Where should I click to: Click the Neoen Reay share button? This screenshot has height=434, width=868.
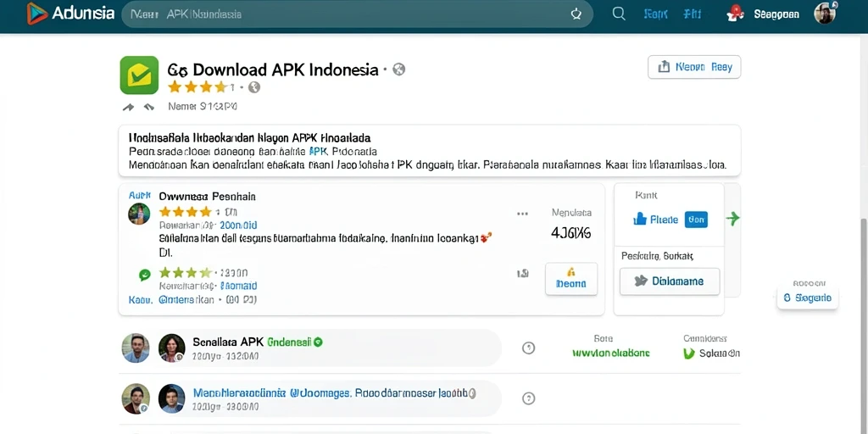(694, 67)
